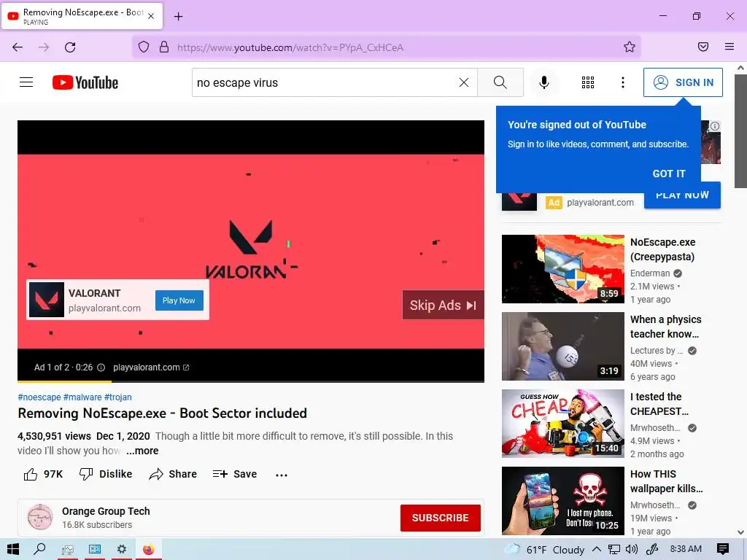The image size is (747, 560).
Task: Select the 'Removing NoEscape.exe' tab
Action: click(x=82, y=16)
